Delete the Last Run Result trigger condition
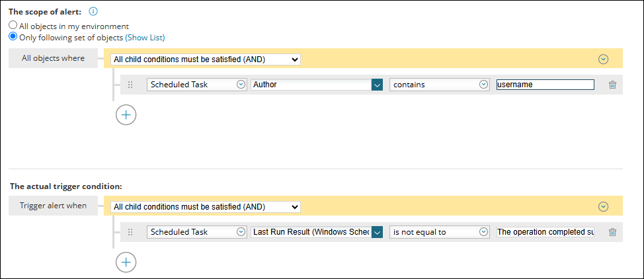 [612, 232]
